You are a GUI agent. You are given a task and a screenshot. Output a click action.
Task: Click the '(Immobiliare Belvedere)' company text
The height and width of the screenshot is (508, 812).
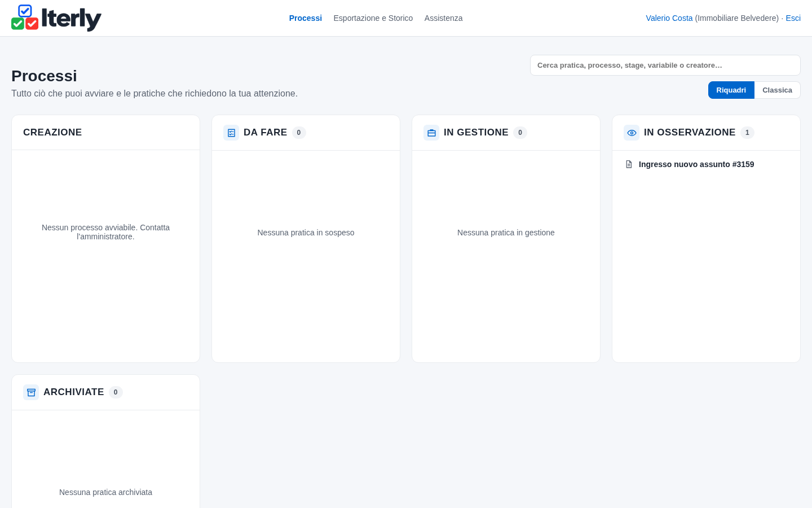tap(737, 18)
